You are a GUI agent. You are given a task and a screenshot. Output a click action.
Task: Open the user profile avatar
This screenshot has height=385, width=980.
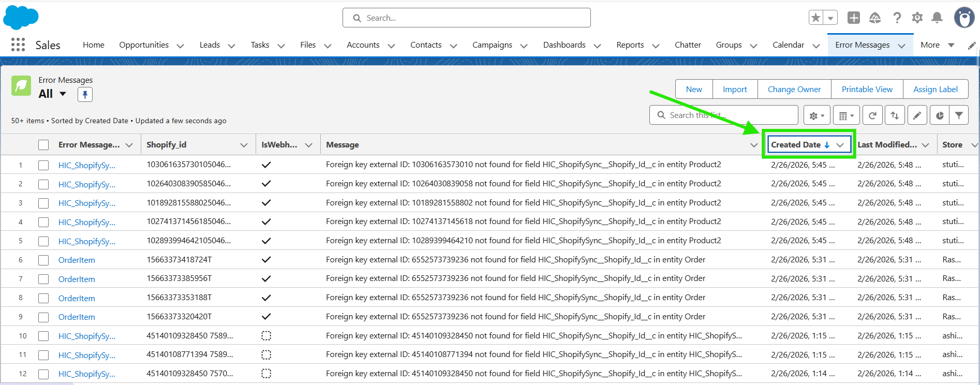pos(964,18)
